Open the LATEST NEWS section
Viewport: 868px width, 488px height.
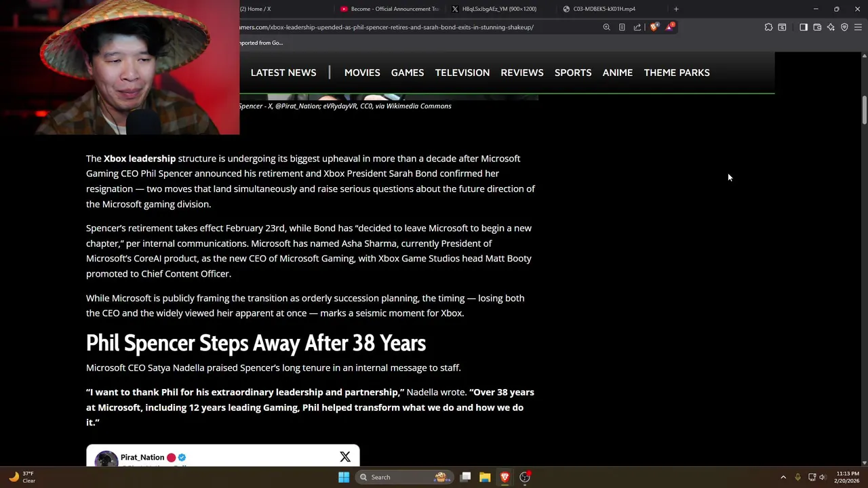pyautogui.click(x=283, y=73)
